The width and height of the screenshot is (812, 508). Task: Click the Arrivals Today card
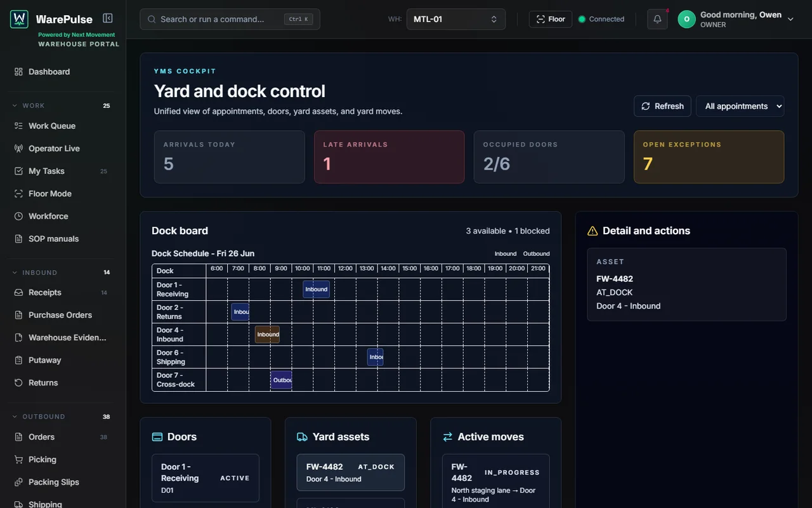(x=230, y=157)
